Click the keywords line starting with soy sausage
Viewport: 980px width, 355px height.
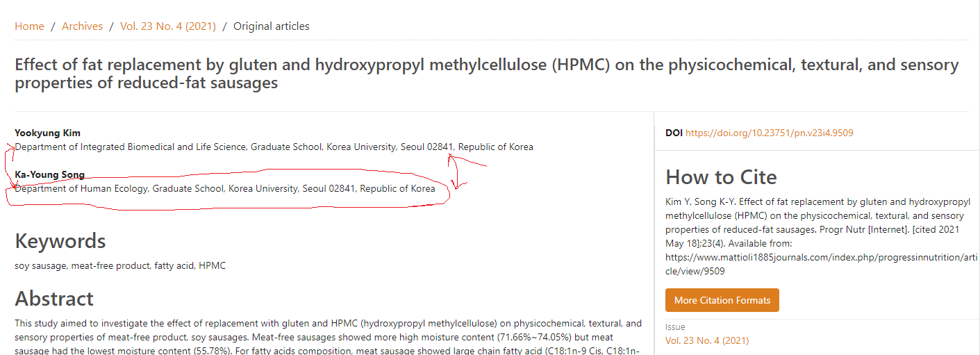(120, 265)
